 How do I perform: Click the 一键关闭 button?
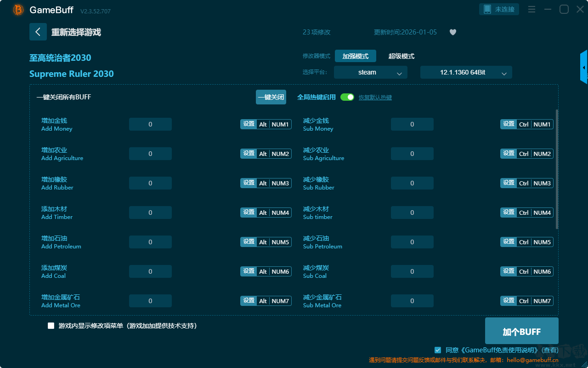(x=271, y=97)
